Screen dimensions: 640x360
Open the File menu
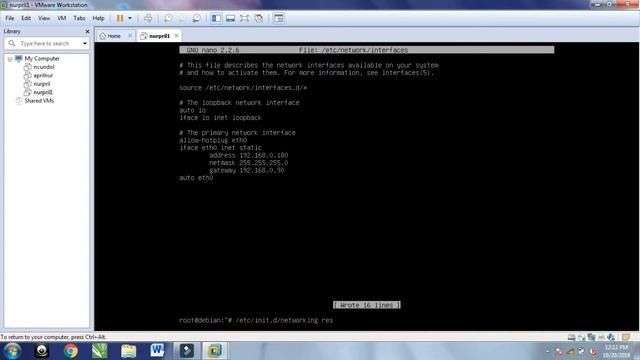point(10,18)
